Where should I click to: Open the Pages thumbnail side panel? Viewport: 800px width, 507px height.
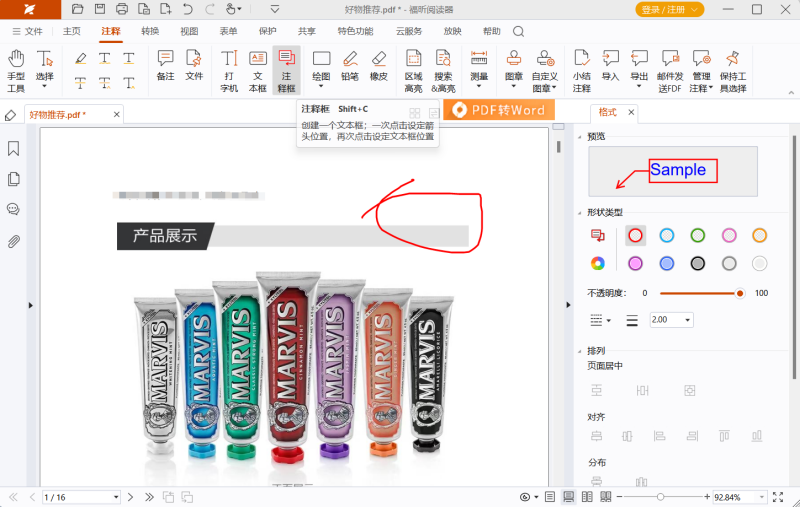point(14,179)
